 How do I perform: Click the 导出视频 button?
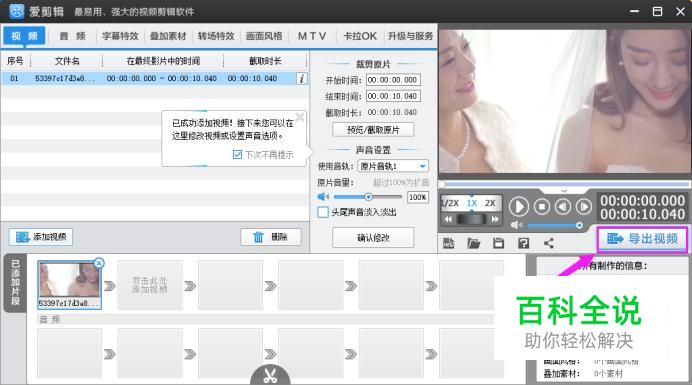click(x=642, y=239)
